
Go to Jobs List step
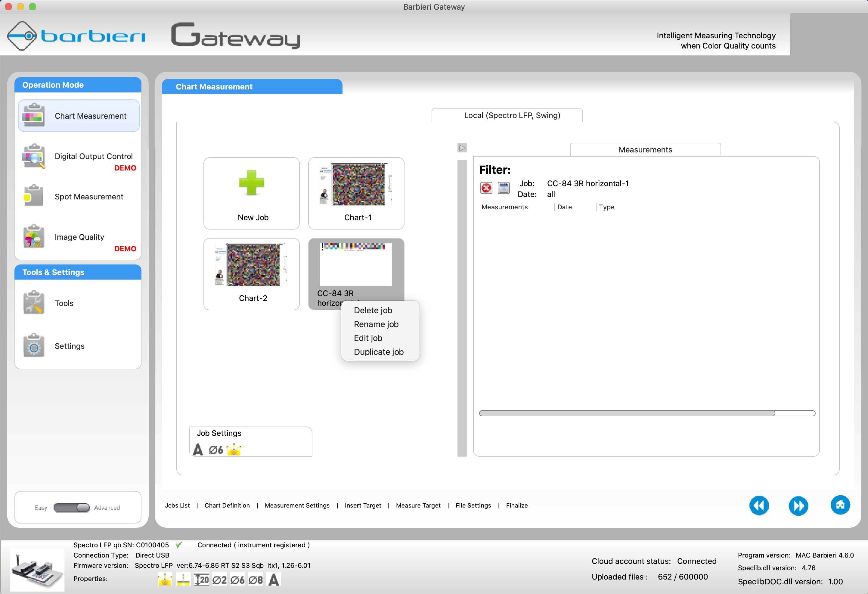[177, 505]
